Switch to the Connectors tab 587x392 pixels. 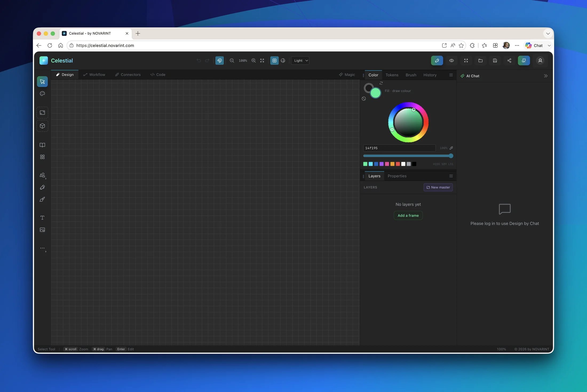(128, 75)
